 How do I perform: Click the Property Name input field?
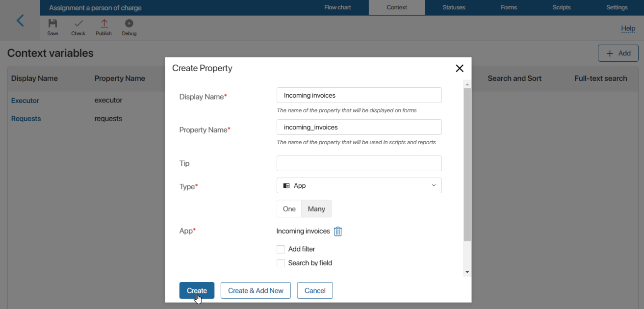pos(359,127)
